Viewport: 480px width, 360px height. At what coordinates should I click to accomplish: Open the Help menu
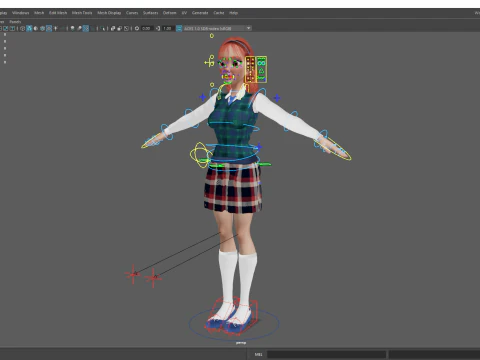[x=233, y=13]
